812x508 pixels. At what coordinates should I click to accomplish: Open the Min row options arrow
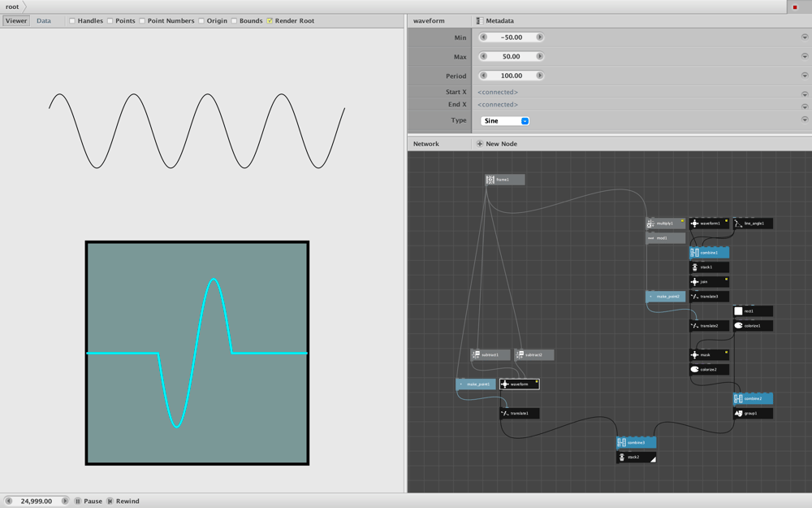[804, 37]
